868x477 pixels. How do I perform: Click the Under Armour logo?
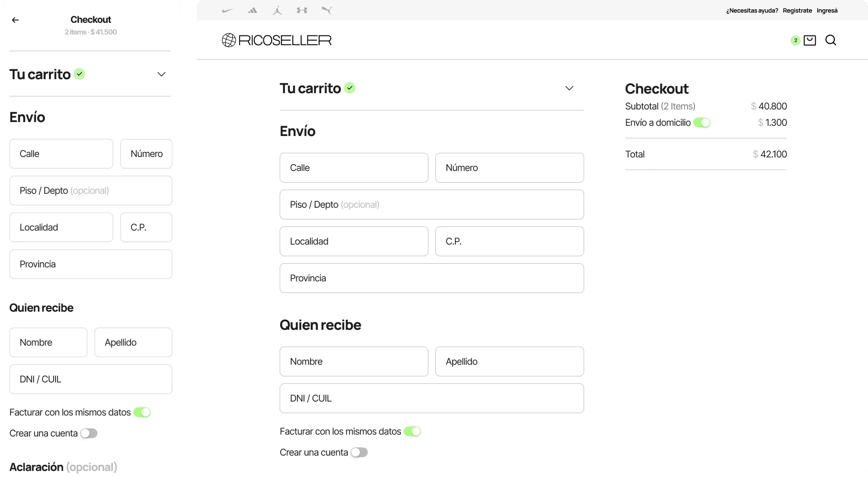coord(302,10)
